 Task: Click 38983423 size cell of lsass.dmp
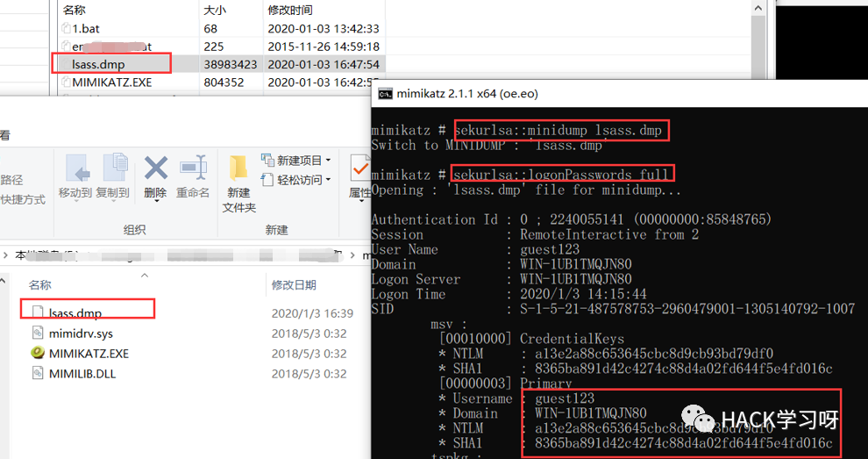click(231, 64)
